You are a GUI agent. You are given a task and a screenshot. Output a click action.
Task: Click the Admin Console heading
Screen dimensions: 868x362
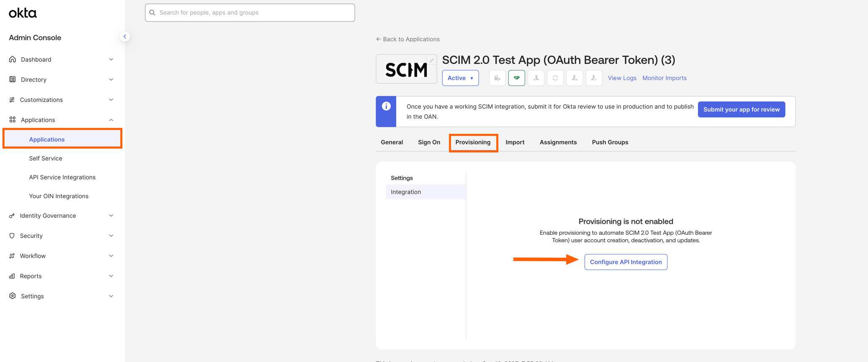pyautogui.click(x=35, y=38)
